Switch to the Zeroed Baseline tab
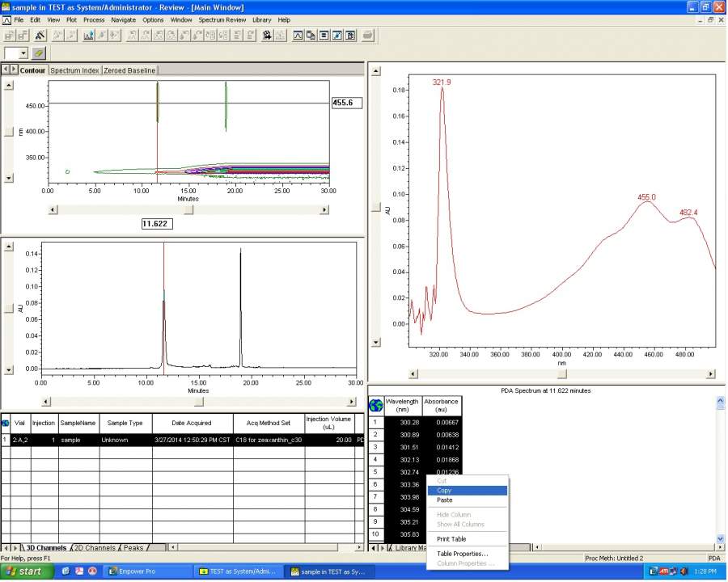Viewport: 728px width, 582px height. 129,70
